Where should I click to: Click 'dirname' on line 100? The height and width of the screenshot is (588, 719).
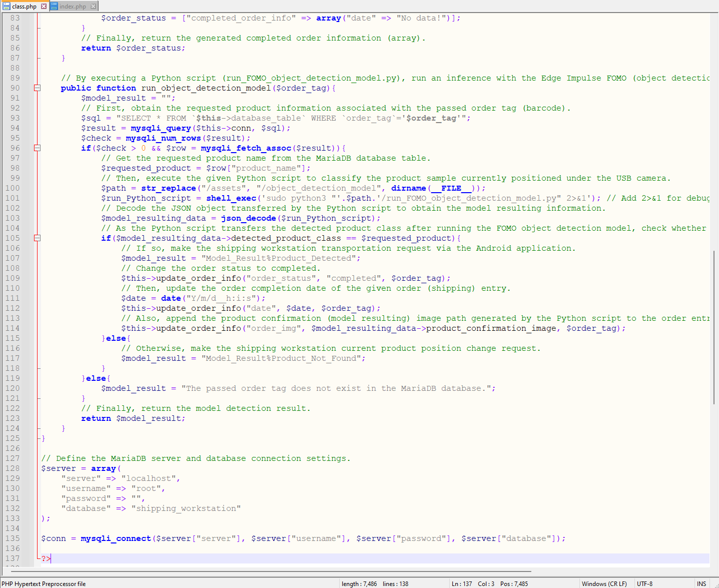point(409,188)
